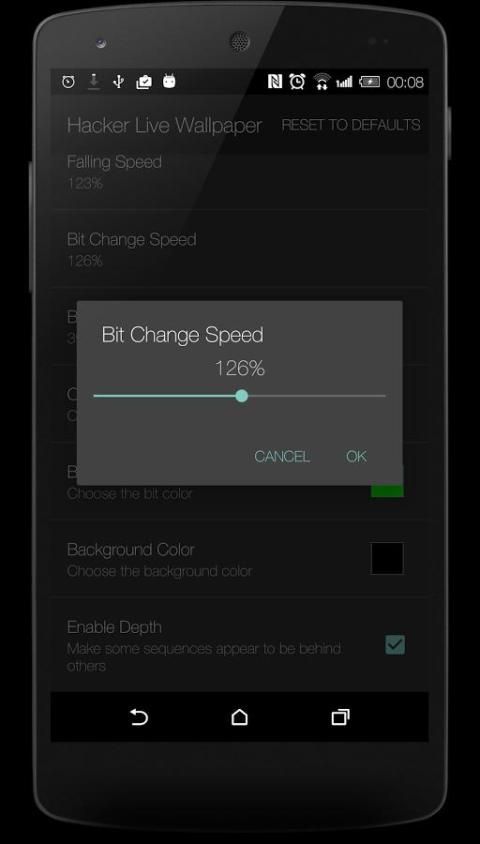Tap the Android back navigation icon
480x844 pixels.
click(x=139, y=716)
